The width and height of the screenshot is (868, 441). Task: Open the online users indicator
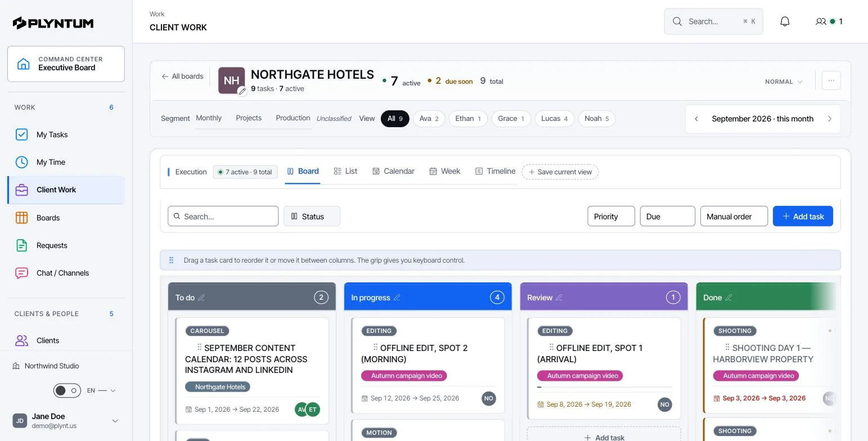pos(829,21)
